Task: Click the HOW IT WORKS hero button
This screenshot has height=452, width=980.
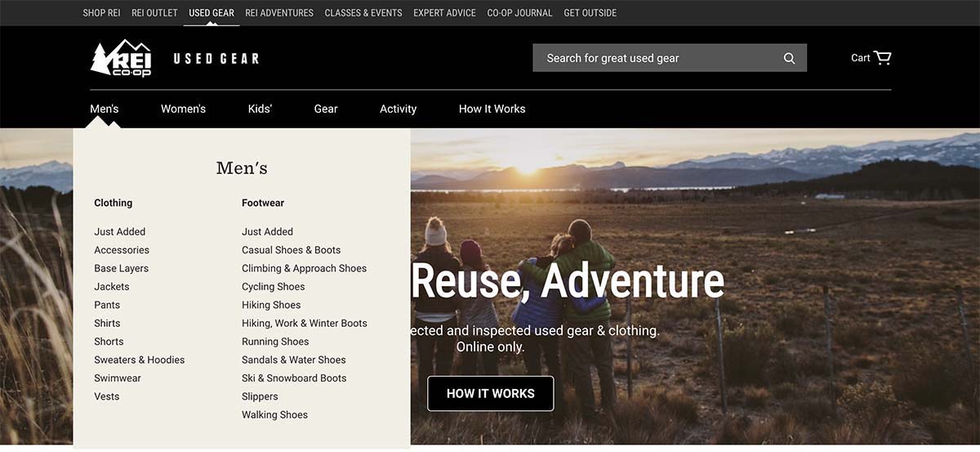Action: 491,393
